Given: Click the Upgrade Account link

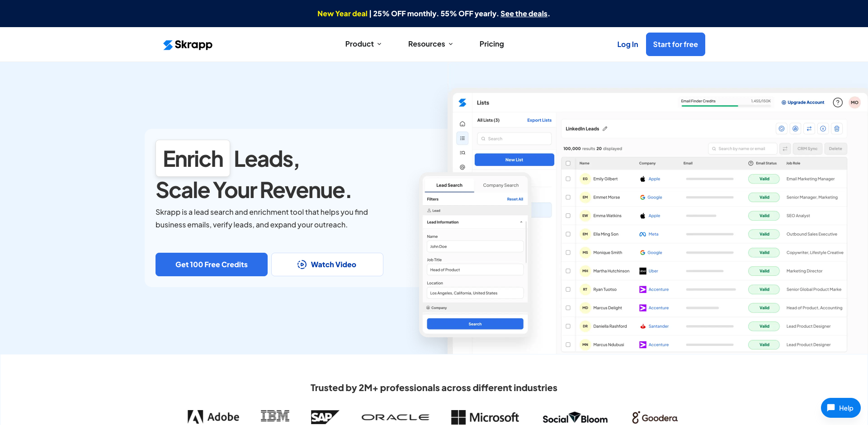Looking at the screenshot, I should pos(803,103).
